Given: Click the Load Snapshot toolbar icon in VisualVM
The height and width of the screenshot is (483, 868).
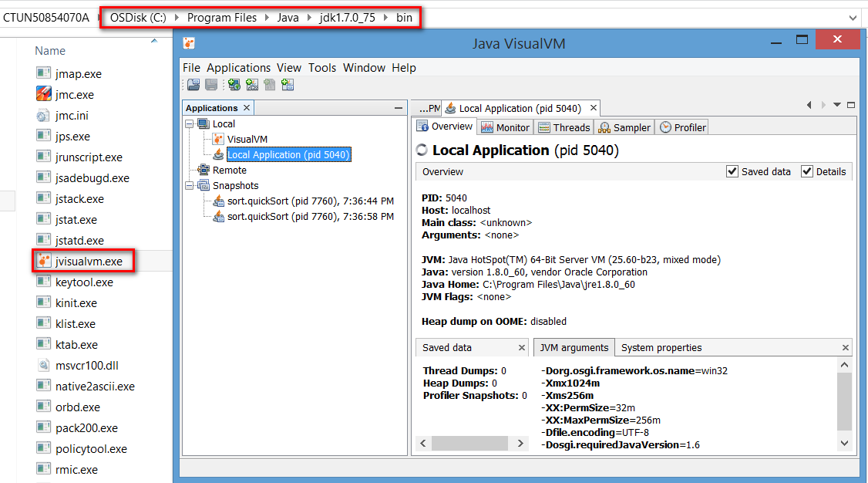Looking at the screenshot, I should (193, 85).
